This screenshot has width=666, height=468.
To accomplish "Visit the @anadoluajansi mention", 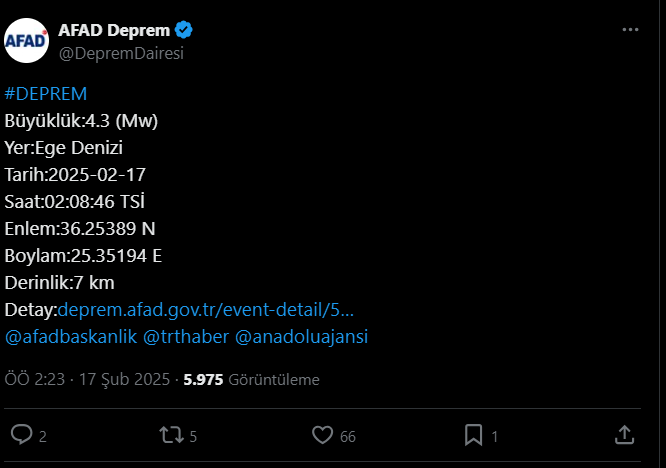I will (x=301, y=337).
